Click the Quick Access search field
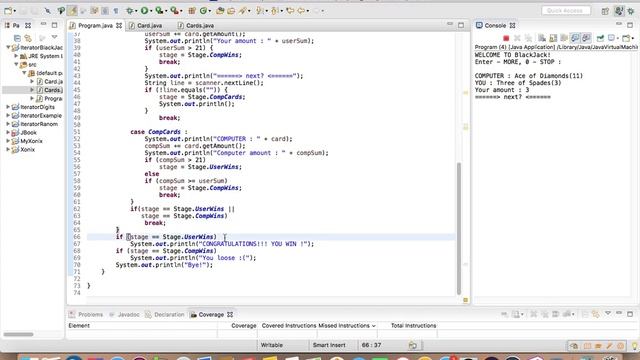Viewport: 640px width, 360px height. [x=566, y=11]
